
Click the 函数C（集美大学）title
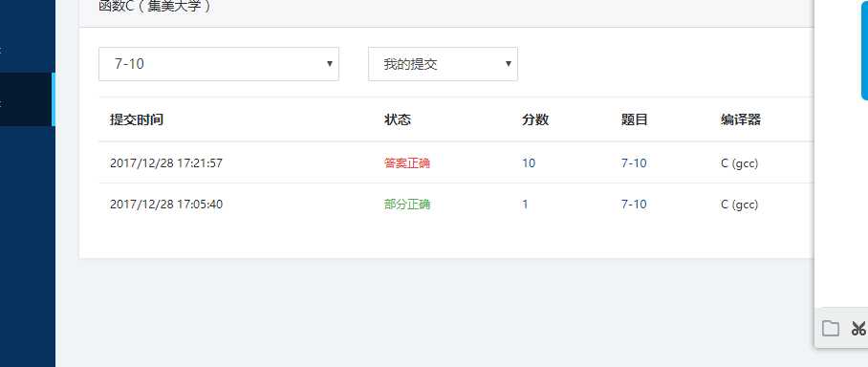[x=155, y=7]
